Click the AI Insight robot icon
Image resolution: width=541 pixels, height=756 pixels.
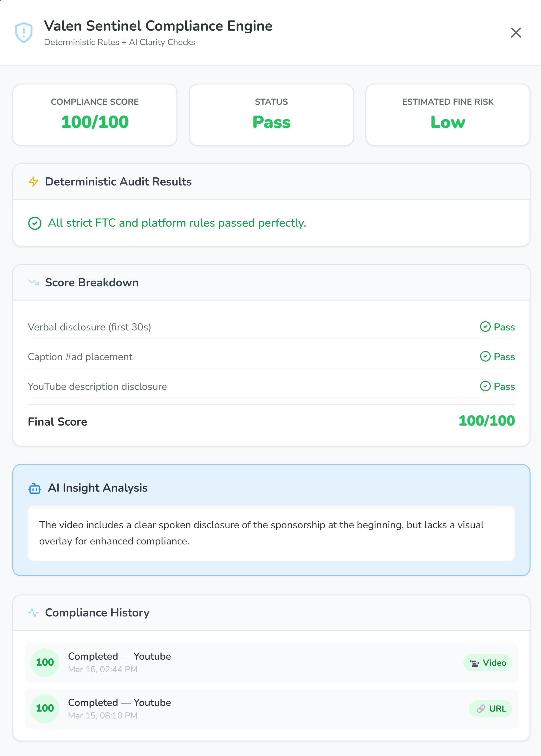[x=35, y=488]
